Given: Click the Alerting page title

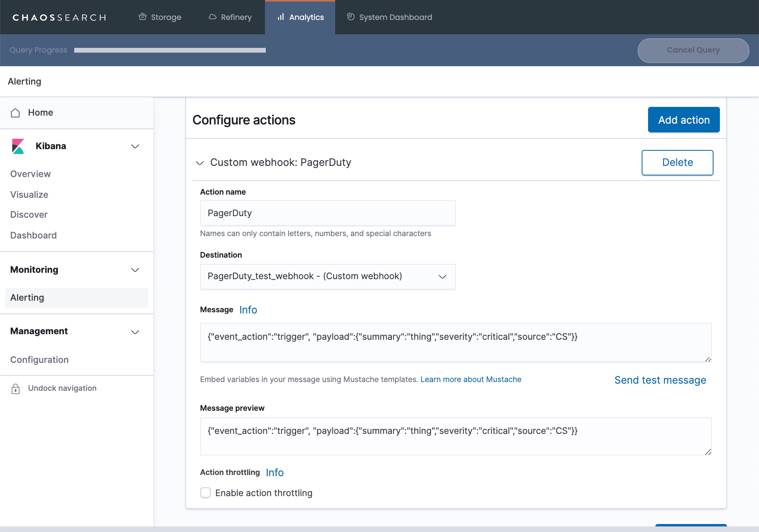Looking at the screenshot, I should 24,81.
